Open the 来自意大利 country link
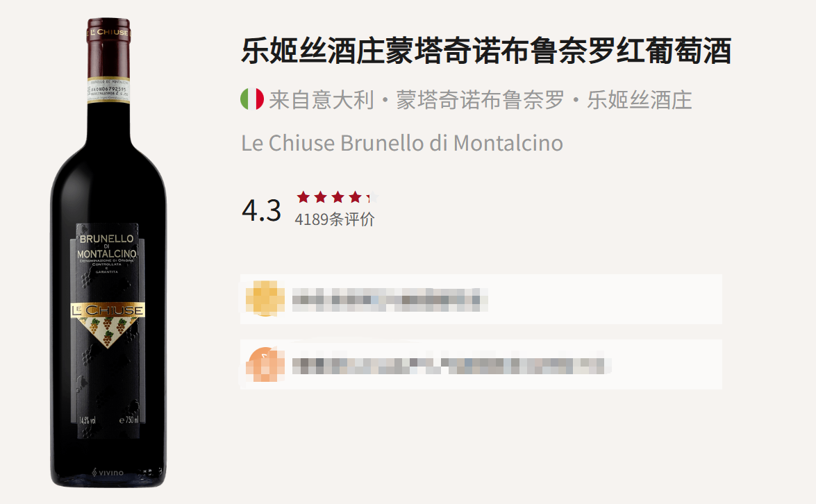This screenshot has height=504, width=816. coord(321,100)
